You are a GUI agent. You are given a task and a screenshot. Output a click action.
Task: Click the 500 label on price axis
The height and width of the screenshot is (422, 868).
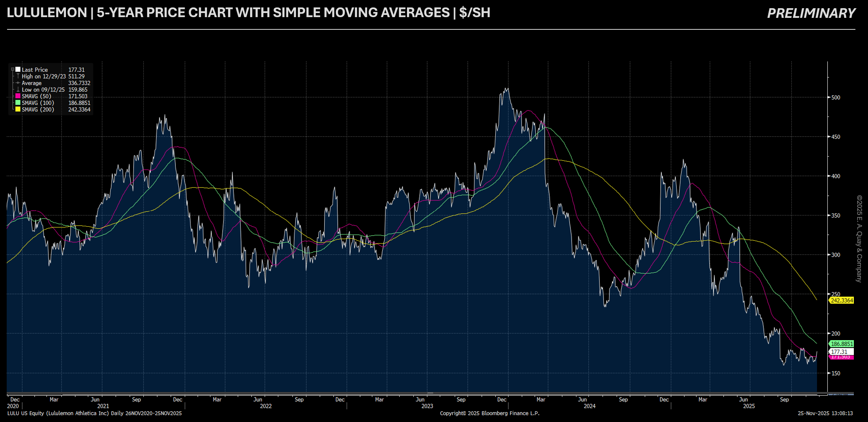point(836,97)
